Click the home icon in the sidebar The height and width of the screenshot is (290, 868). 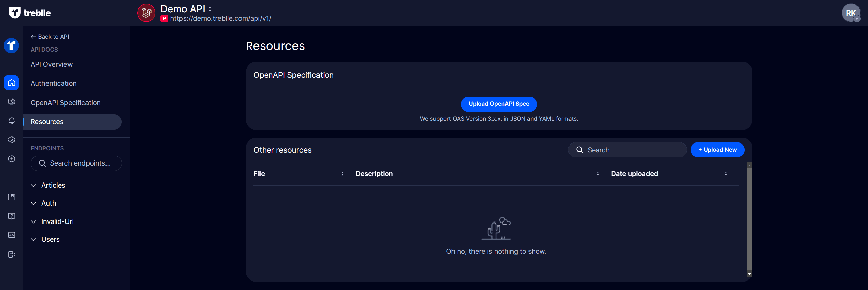click(12, 83)
